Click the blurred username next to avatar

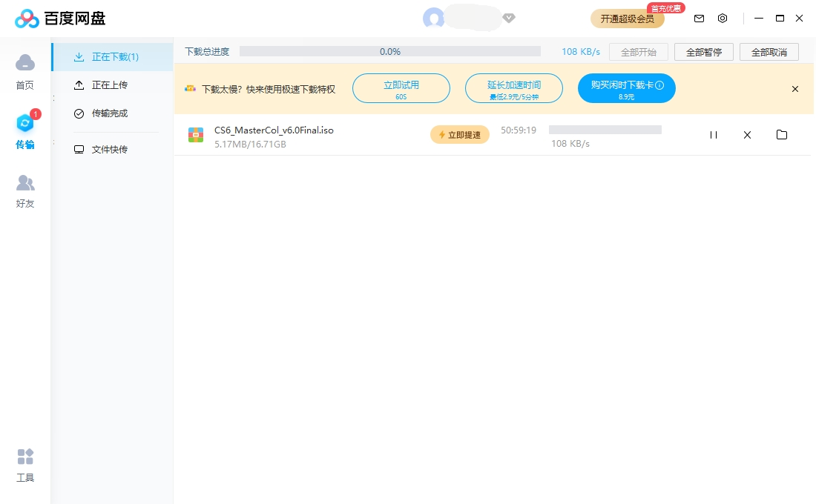(473, 19)
